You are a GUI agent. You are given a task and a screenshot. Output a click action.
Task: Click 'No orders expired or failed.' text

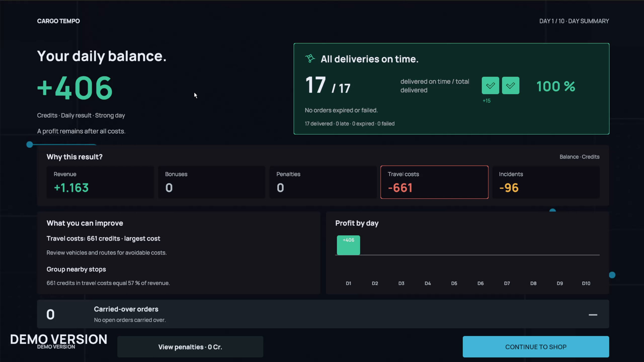click(341, 110)
